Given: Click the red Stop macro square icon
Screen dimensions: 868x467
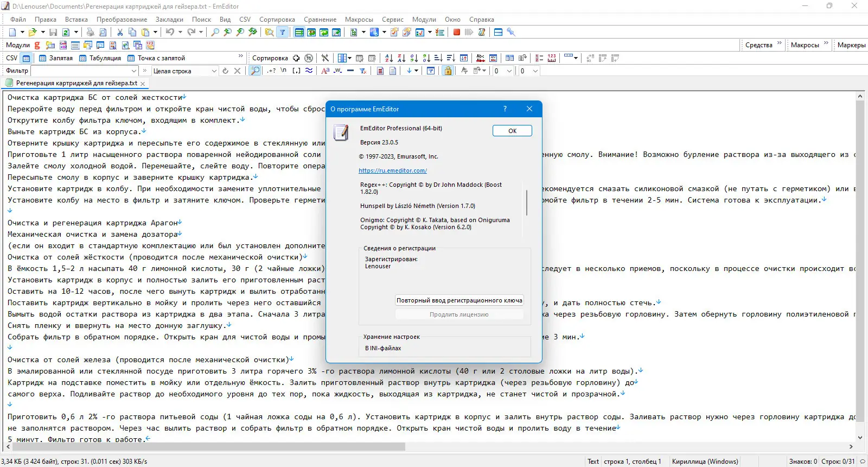Looking at the screenshot, I should click(x=457, y=32).
